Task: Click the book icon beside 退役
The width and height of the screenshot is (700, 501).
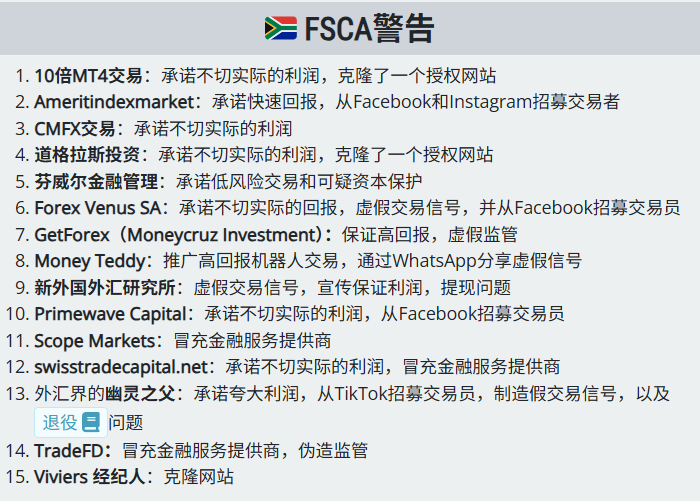Action: pos(92,422)
